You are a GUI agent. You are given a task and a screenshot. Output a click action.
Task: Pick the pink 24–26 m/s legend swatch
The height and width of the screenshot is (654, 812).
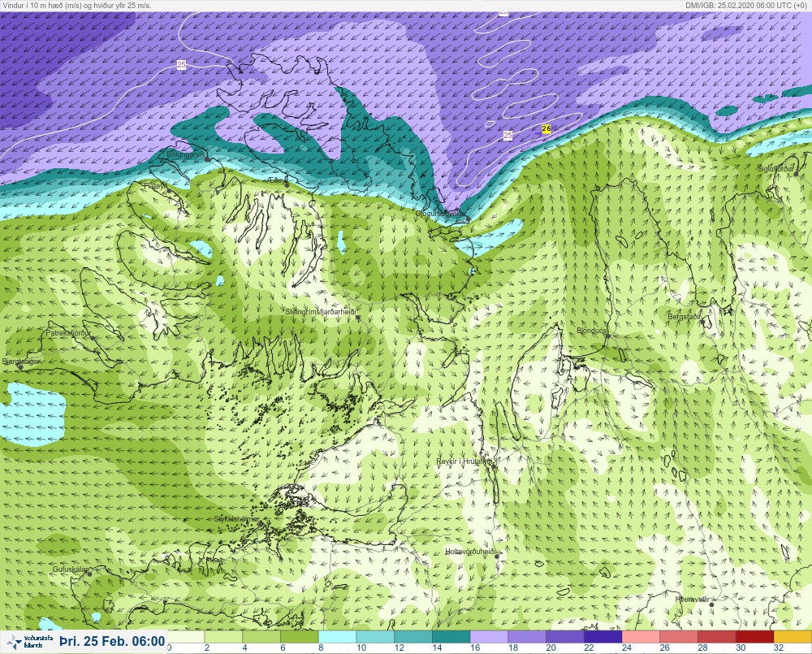point(641,636)
